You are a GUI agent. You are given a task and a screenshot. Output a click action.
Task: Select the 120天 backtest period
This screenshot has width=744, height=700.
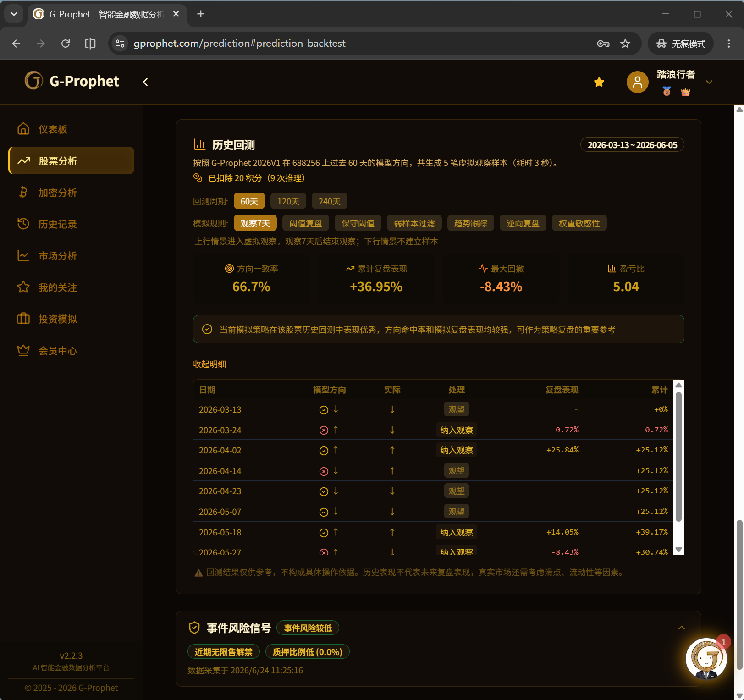click(288, 201)
